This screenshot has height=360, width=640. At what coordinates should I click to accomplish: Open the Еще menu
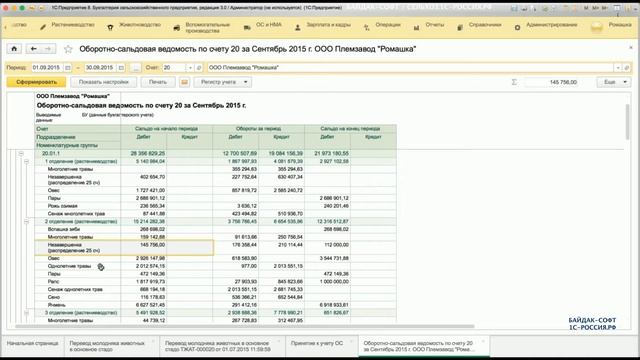coord(614,82)
